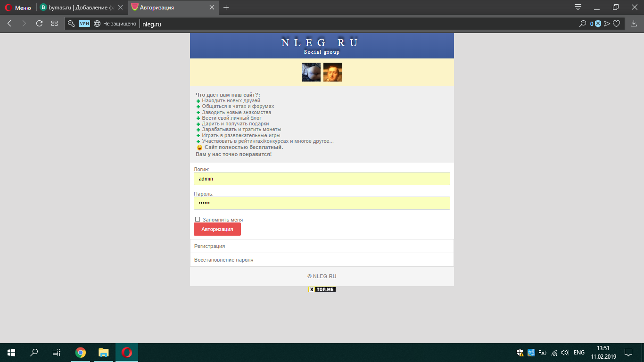Open the Opera 'Меню' main menu
The width and height of the screenshot is (644, 362).
click(x=18, y=8)
